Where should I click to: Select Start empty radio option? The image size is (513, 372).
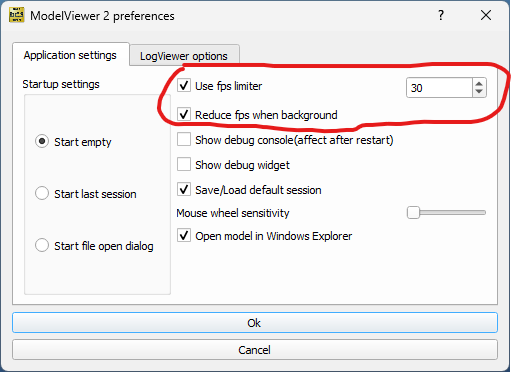(x=42, y=141)
